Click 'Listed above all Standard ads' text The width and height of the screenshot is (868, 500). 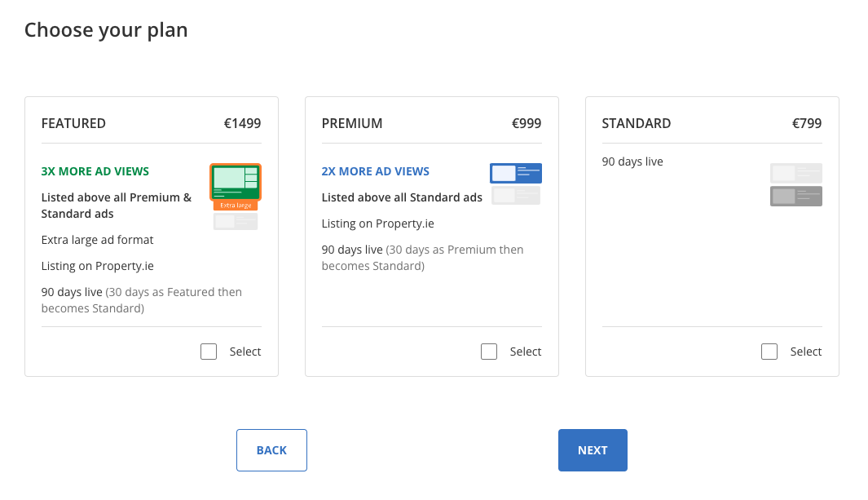click(402, 197)
